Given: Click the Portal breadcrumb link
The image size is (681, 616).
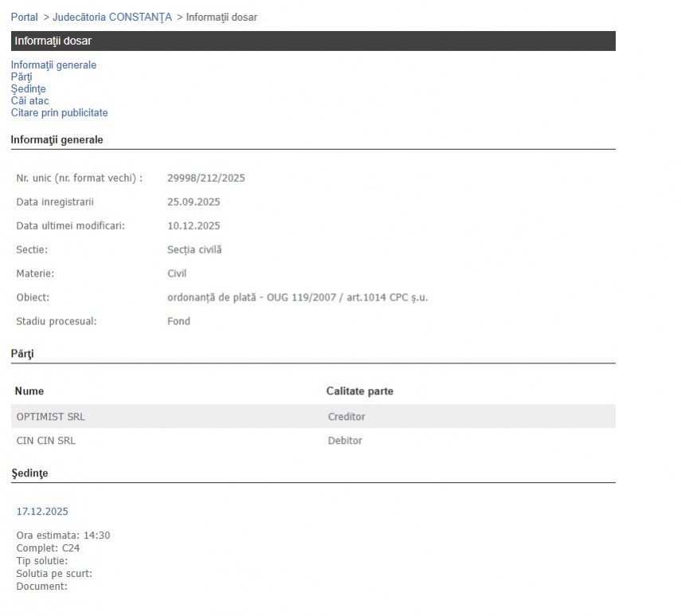Looking at the screenshot, I should 24,17.
